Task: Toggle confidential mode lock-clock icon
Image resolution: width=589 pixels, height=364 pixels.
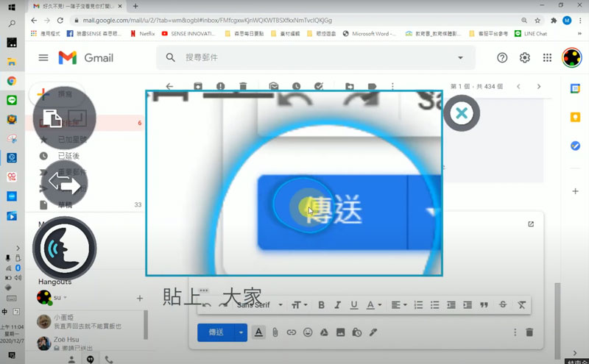Action: click(x=356, y=332)
